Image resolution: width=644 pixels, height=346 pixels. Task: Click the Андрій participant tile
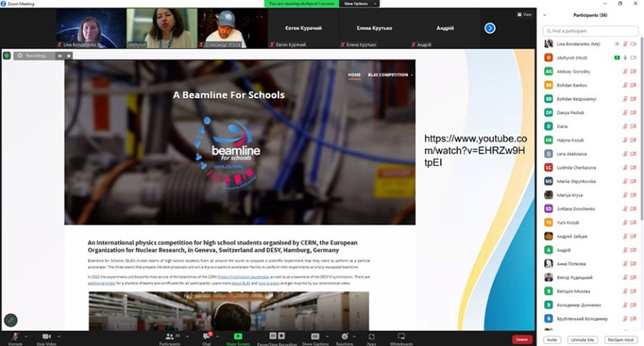(445, 29)
